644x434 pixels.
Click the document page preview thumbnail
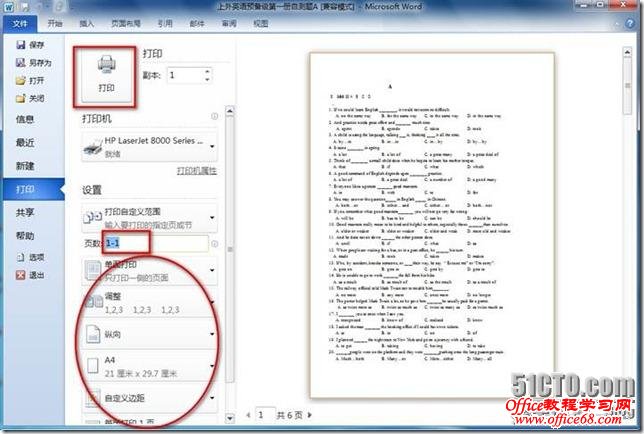point(432,225)
